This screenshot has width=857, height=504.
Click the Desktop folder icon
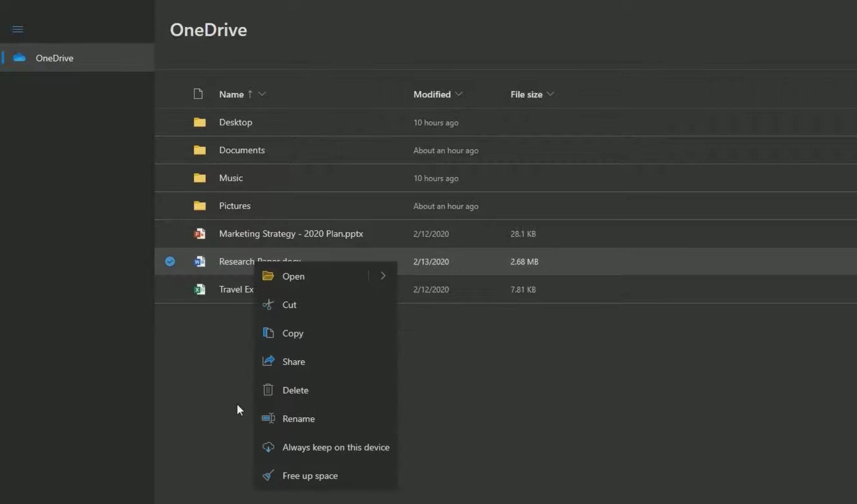coord(200,122)
